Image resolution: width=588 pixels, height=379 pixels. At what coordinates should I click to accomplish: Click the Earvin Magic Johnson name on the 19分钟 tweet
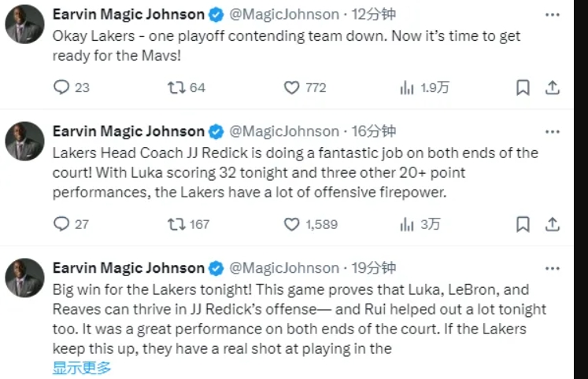point(128,268)
